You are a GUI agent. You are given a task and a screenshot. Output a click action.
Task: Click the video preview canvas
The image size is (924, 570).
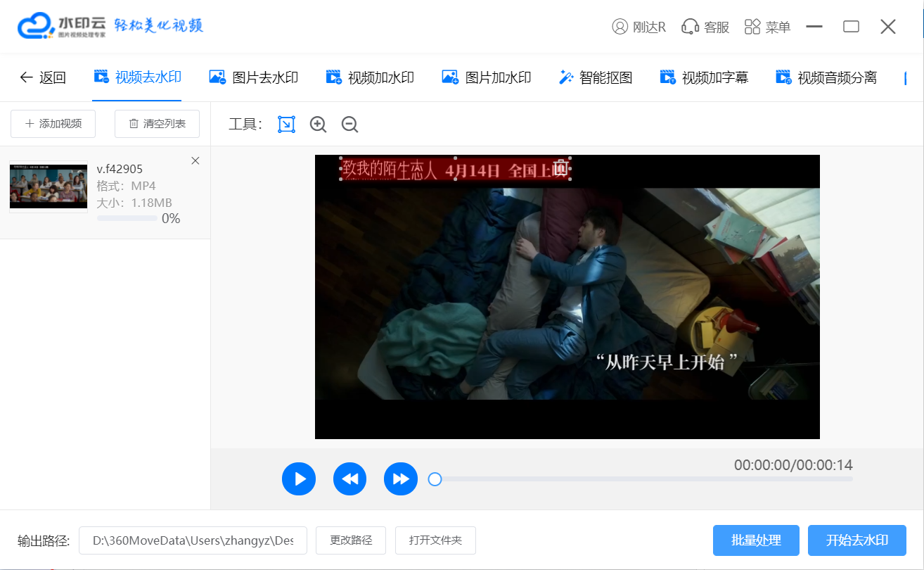click(x=567, y=297)
